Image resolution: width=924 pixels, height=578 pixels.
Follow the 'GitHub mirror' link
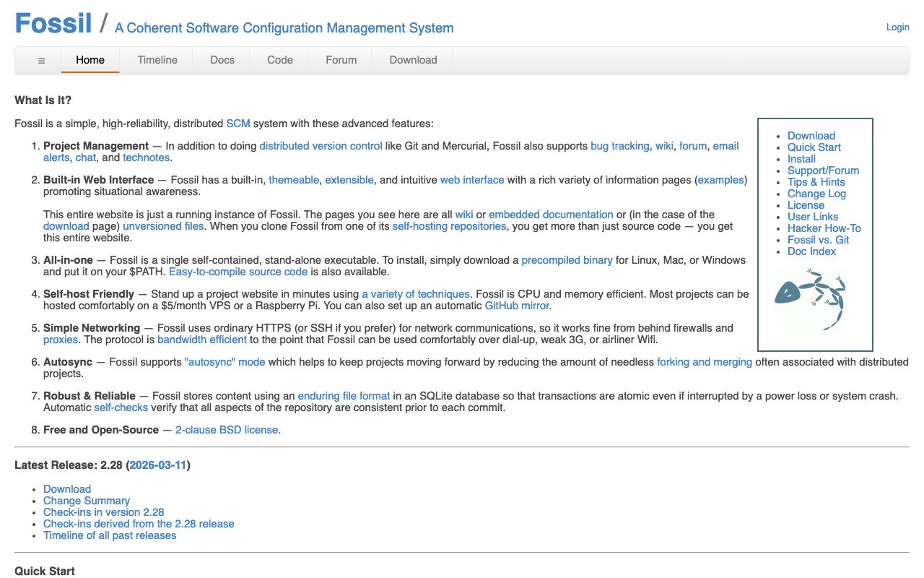pyautogui.click(x=518, y=306)
